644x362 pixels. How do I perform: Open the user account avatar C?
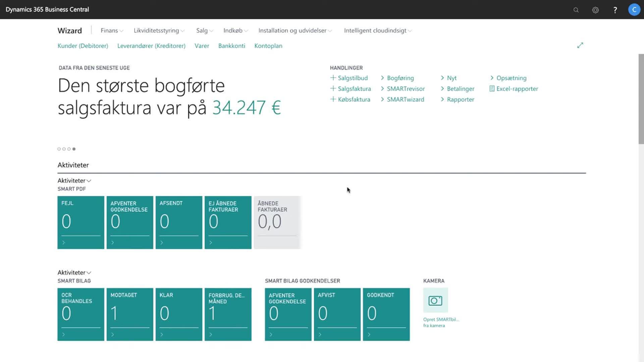coord(634,10)
